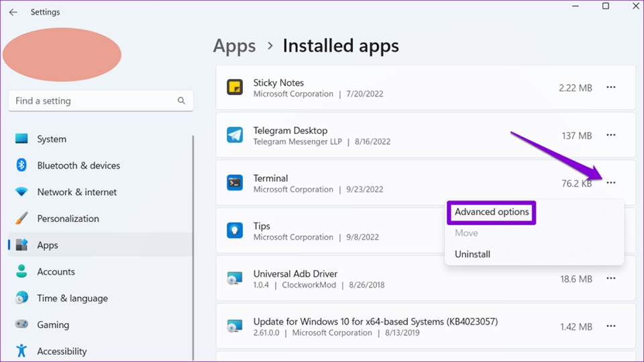Open the three-dot menu for Terminal
Screen dimensions: 644x362
610,183
